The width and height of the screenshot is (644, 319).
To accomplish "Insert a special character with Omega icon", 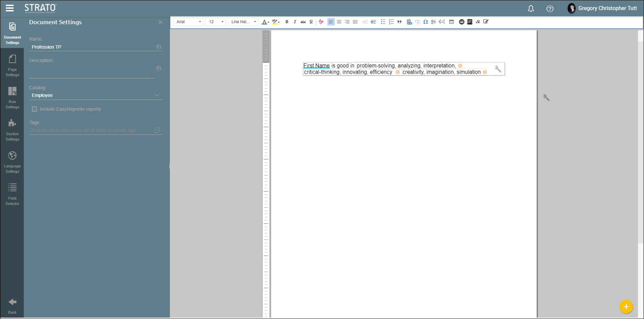I will (425, 22).
